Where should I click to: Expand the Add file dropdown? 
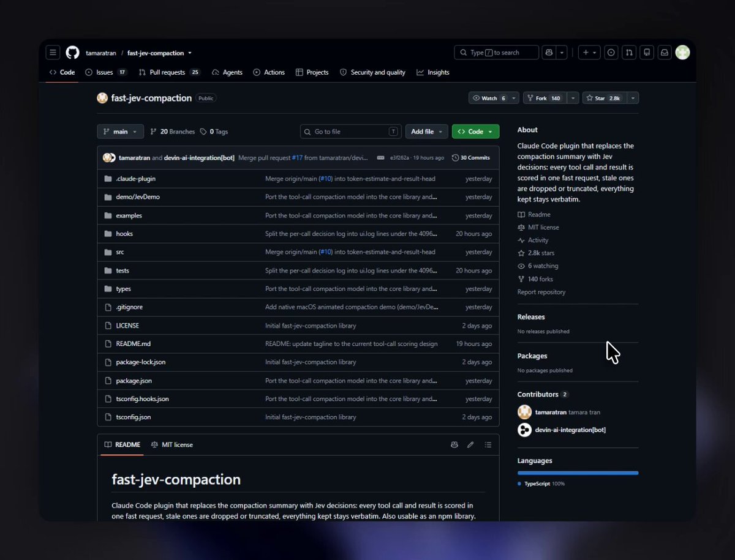coord(426,132)
